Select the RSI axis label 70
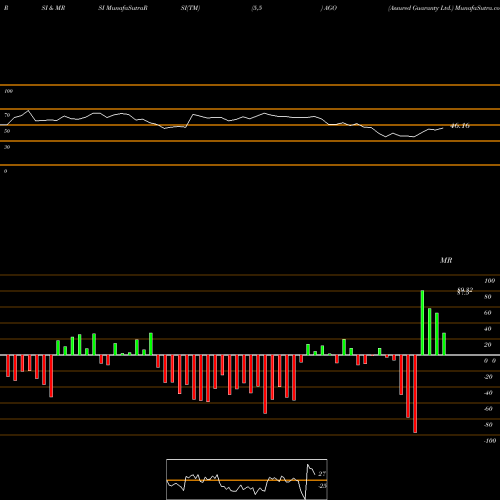Image resolution: width=500 pixels, height=500 pixels. tap(7, 115)
